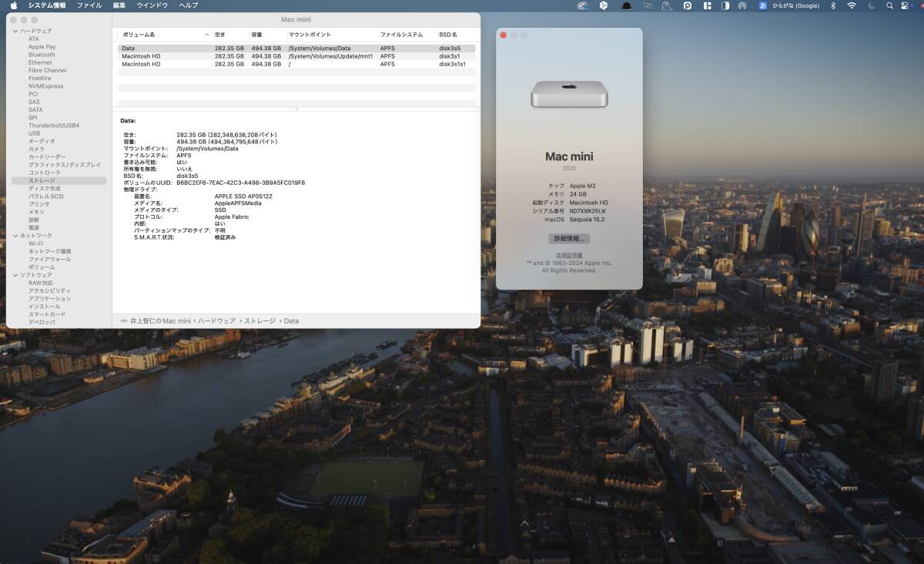Open the ヘルプ menu
Viewport: 924px width, 564px height.
coord(188,5)
